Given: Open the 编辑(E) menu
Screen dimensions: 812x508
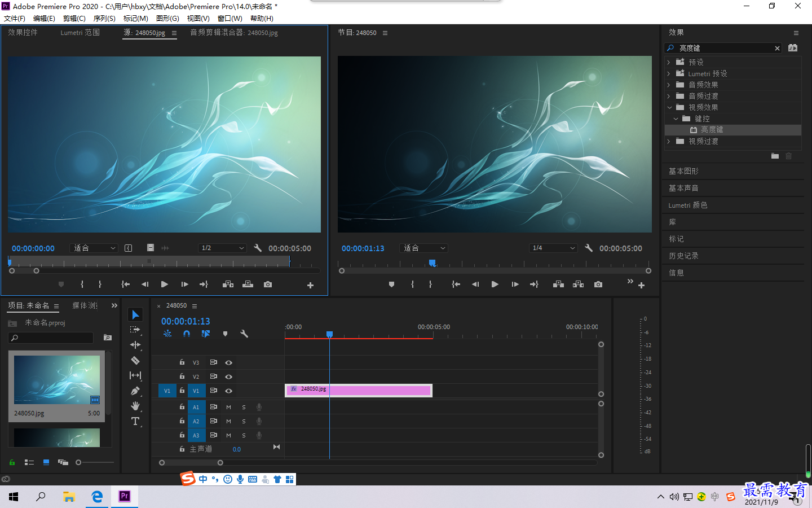Looking at the screenshot, I should tap(44, 19).
